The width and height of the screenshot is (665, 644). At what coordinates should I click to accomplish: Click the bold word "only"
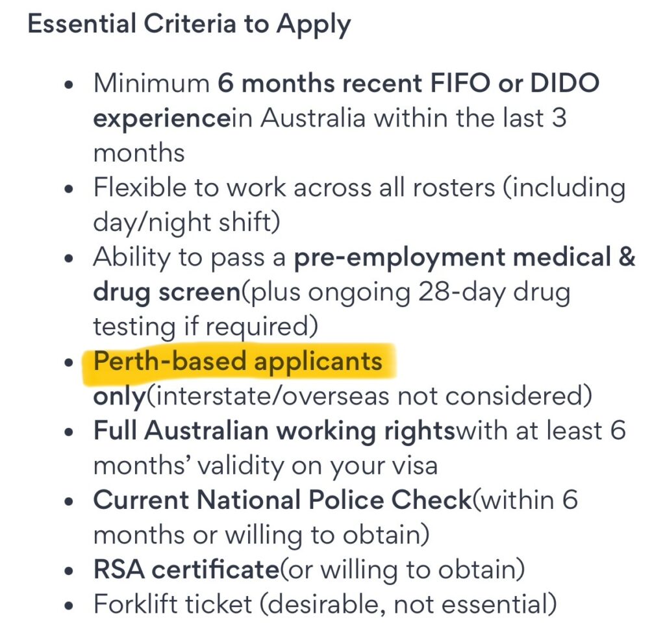click(x=119, y=397)
